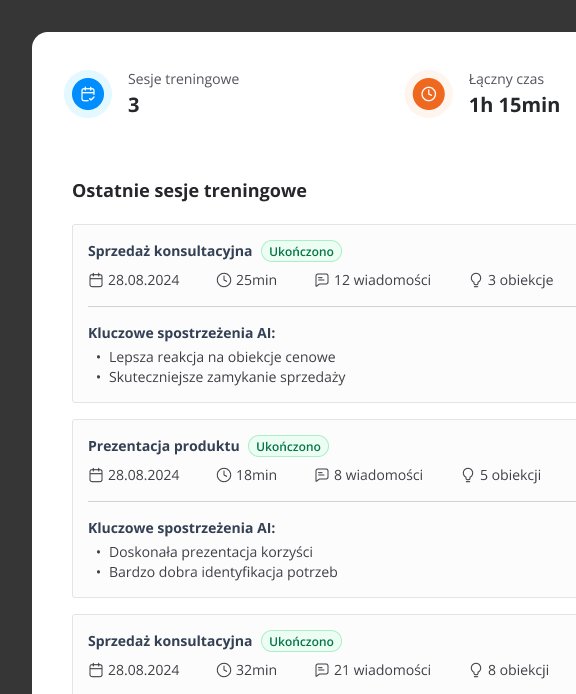Click the orange clock total time icon

click(429, 94)
